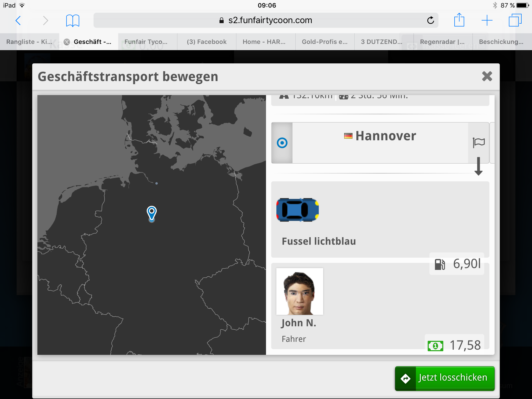Select the Hannover radio target button
Image resolution: width=532 pixels, height=399 pixels.
(x=282, y=143)
